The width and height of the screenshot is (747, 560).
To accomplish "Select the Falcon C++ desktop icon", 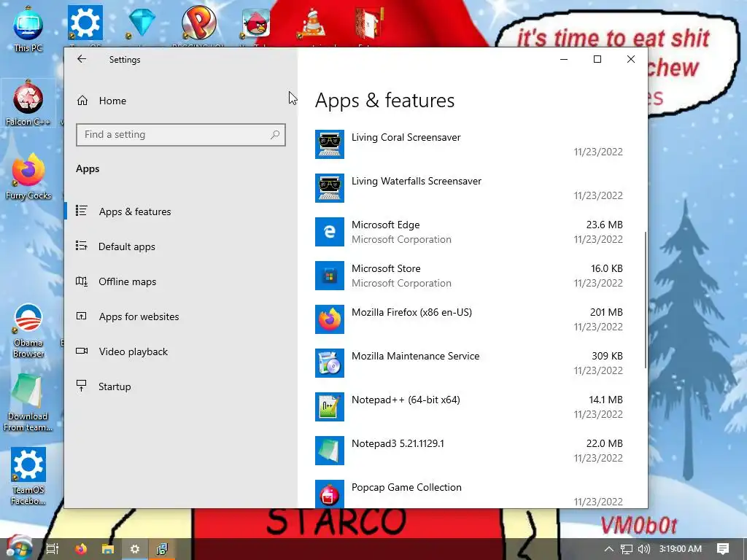I will coord(28,104).
